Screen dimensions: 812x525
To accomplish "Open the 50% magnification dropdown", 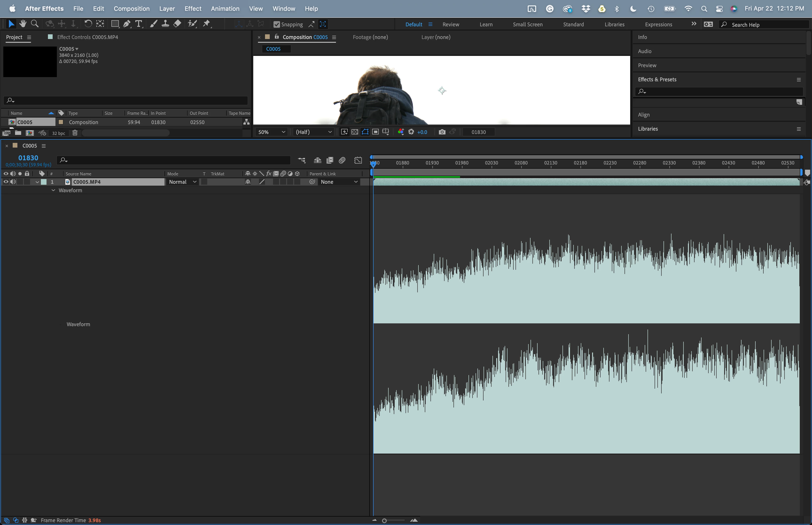I will 272,132.
